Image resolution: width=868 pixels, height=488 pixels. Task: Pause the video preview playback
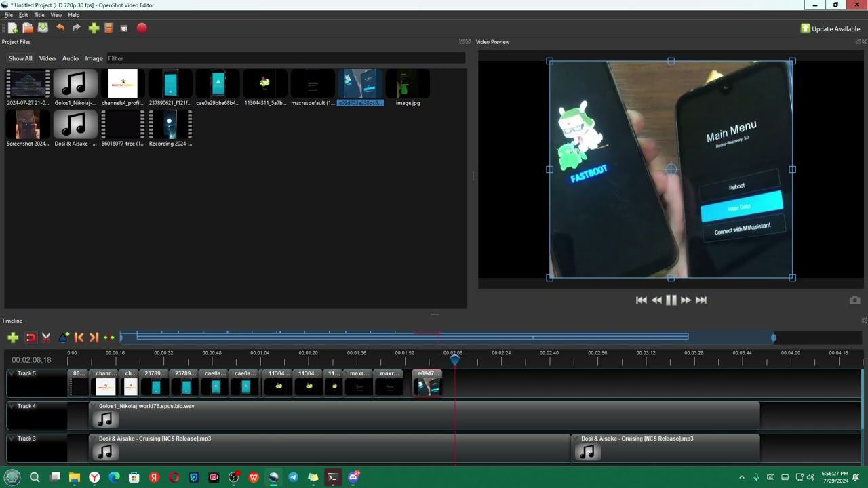tap(671, 300)
